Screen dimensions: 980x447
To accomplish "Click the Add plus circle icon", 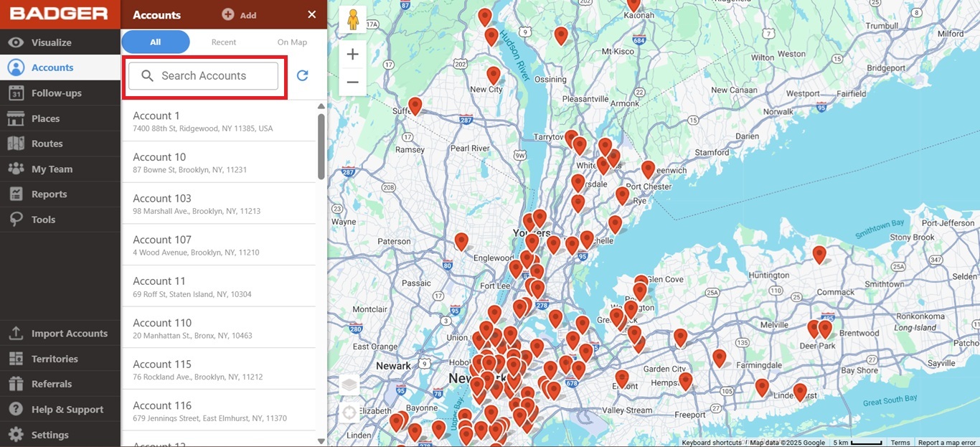I will tap(228, 14).
